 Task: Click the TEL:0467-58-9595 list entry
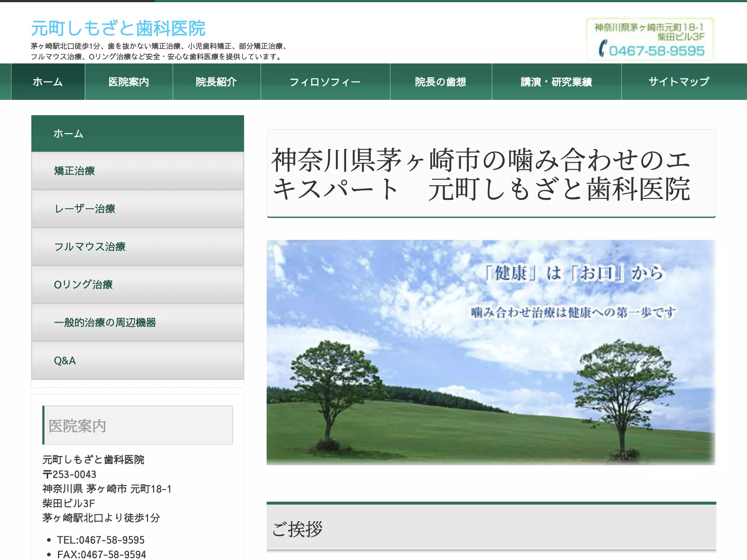tap(101, 540)
